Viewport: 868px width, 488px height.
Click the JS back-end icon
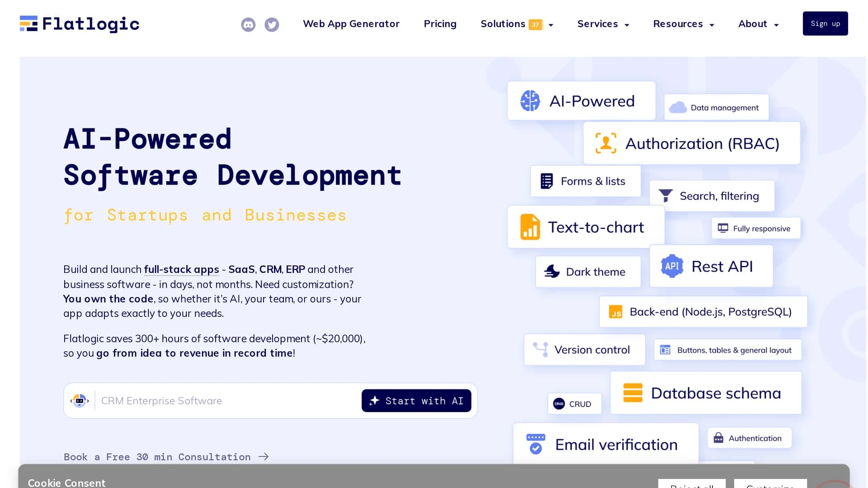(x=615, y=312)
